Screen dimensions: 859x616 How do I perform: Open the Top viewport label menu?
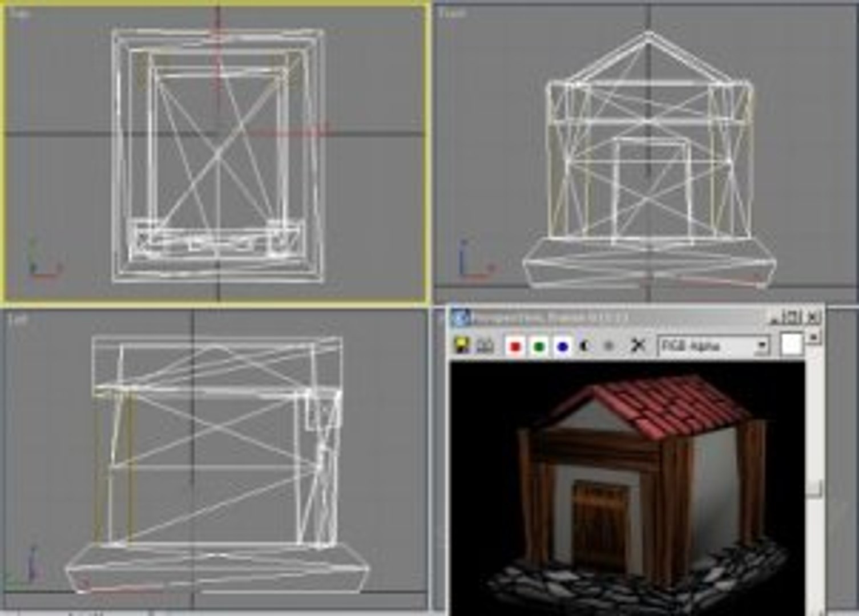(19, 13)
